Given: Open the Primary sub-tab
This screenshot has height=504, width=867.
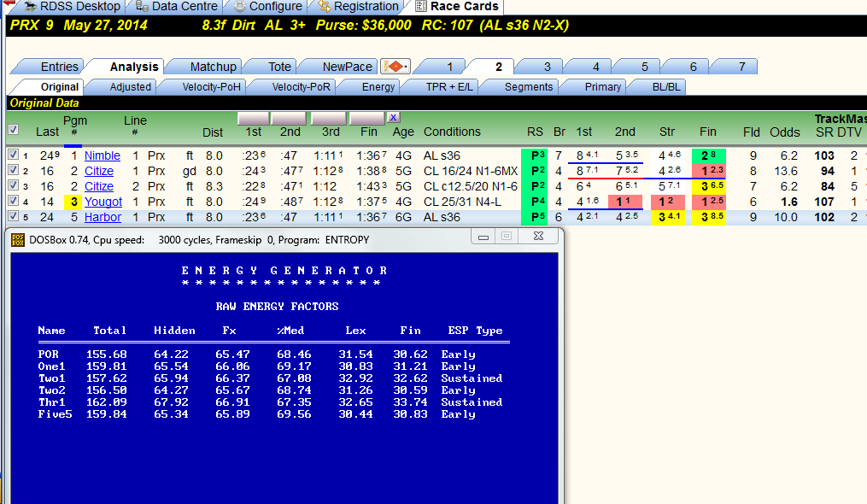Looking at the screenshot, I should pos(594,87).
